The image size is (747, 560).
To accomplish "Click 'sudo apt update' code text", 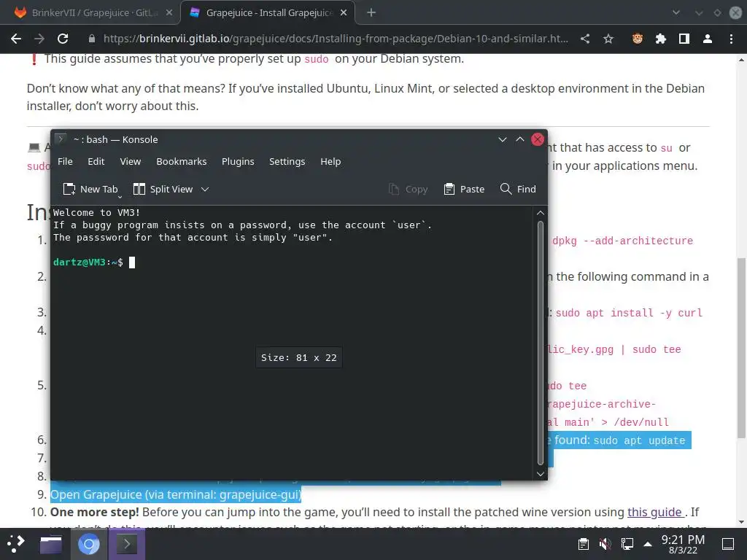I will 639,440.
